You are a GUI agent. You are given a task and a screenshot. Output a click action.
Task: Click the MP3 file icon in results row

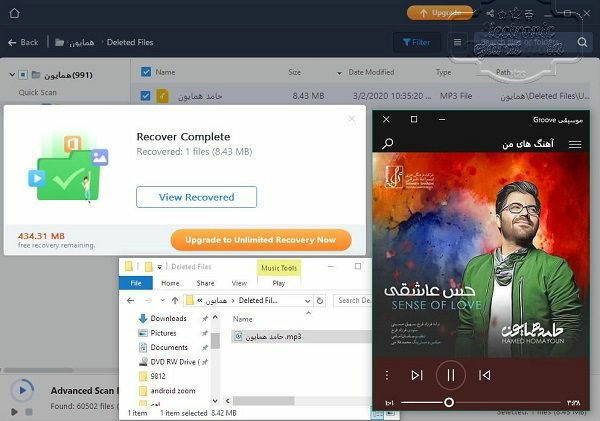coord(162,96)
